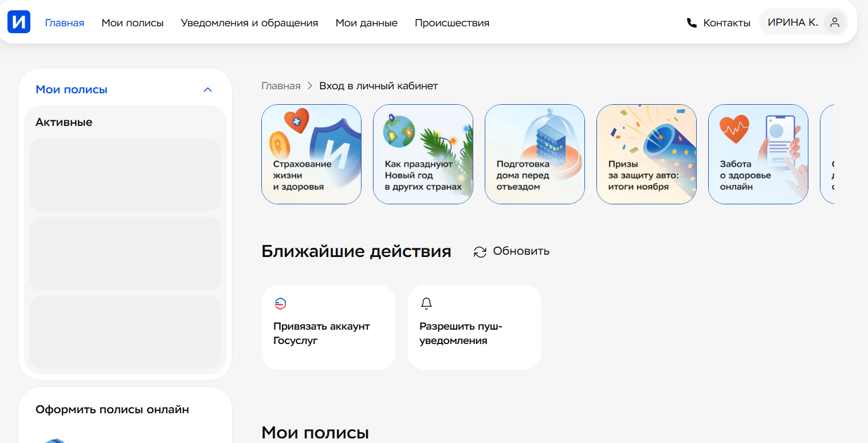Expand the Активные policies list
The image size is (868, 443).
pos(63,121)
